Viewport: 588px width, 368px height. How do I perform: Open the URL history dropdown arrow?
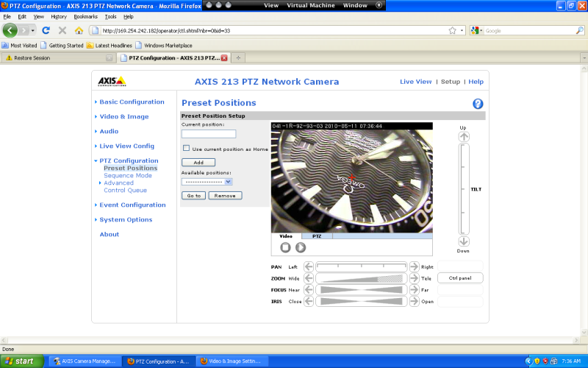pos(462,30)
